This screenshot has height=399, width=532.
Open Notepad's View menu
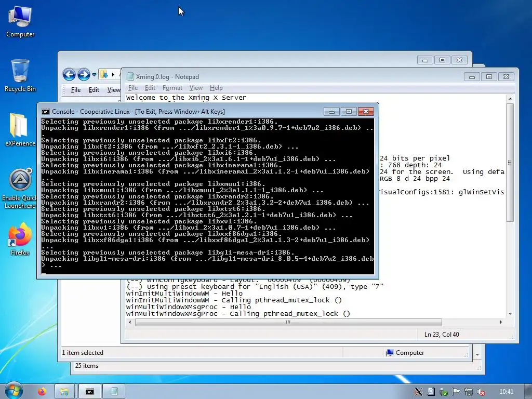tap(196, 88)
